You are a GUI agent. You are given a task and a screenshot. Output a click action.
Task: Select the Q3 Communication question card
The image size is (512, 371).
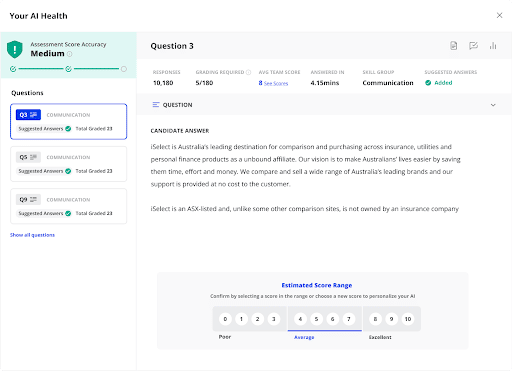click(x=68, y=121)
